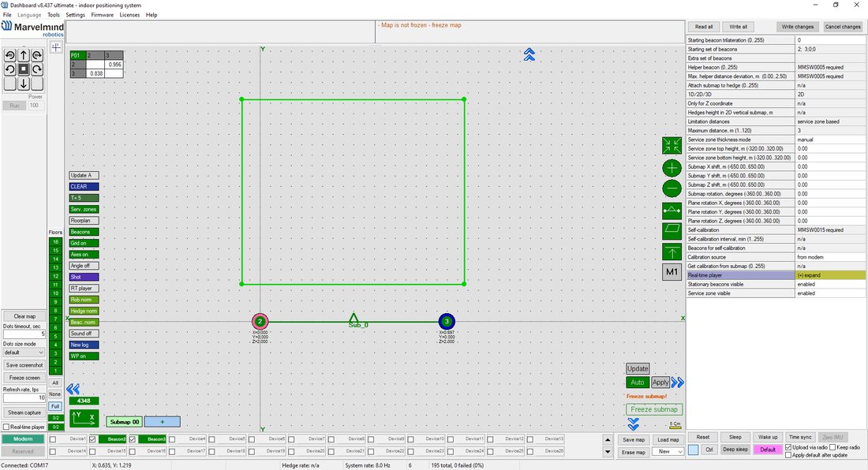Click the Save map button
This screenshot has height=470, width=868.
point(634,440)
